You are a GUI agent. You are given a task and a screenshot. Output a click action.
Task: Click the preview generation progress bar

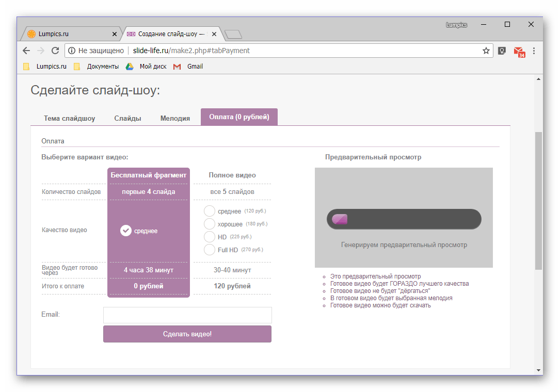pyautogui.click(x=404, y=219)
